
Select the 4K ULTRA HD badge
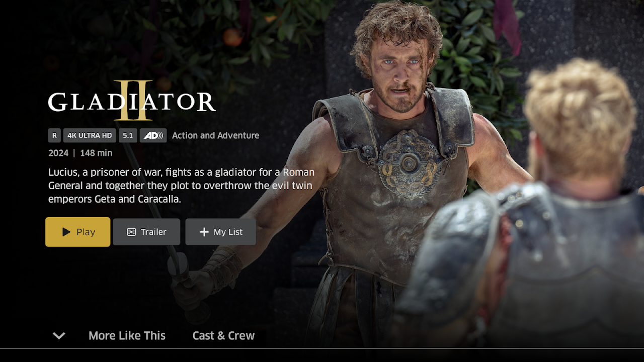click(90, 135)
